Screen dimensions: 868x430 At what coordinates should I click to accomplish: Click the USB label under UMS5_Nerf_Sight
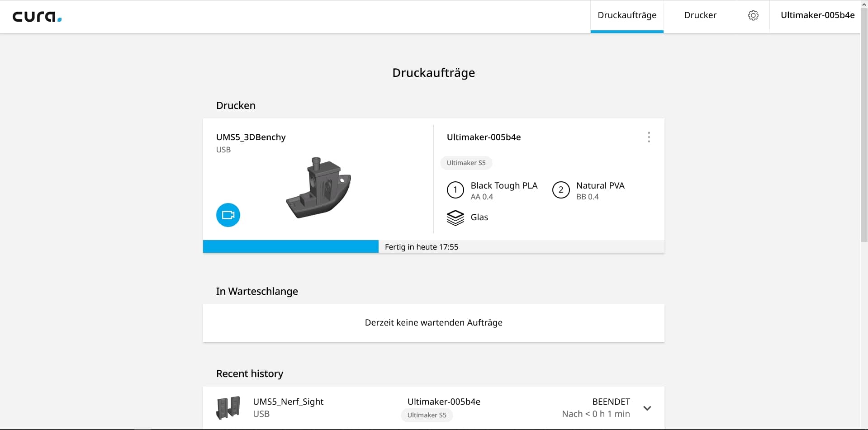(x=261, y=414)
